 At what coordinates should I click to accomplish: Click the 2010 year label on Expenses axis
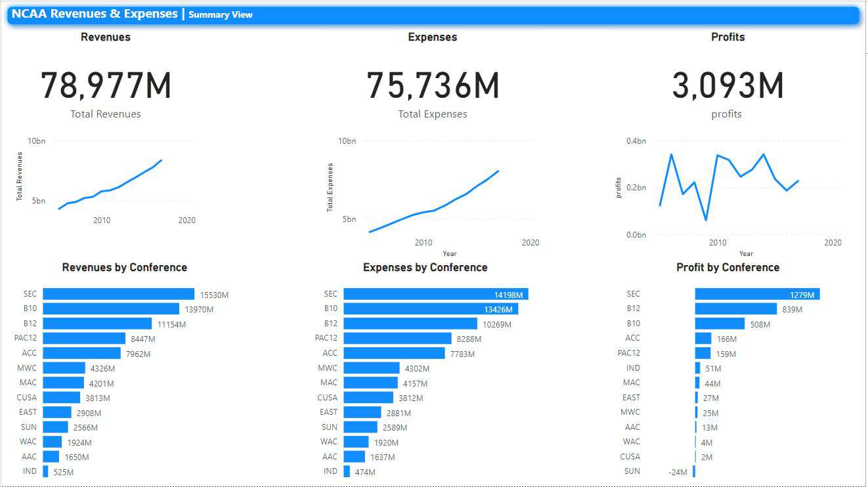click(423, 242)
